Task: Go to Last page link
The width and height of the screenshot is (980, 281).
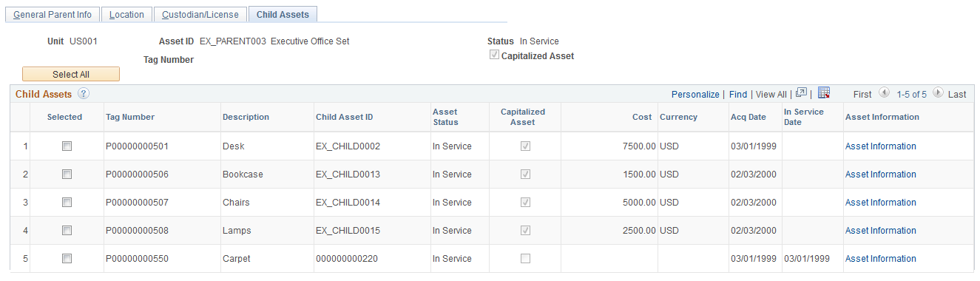Action: point(957,95)
